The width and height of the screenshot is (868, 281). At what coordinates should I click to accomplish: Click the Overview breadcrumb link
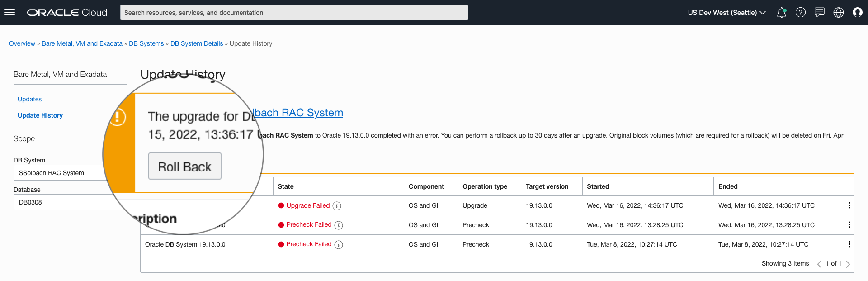[22, 43]
